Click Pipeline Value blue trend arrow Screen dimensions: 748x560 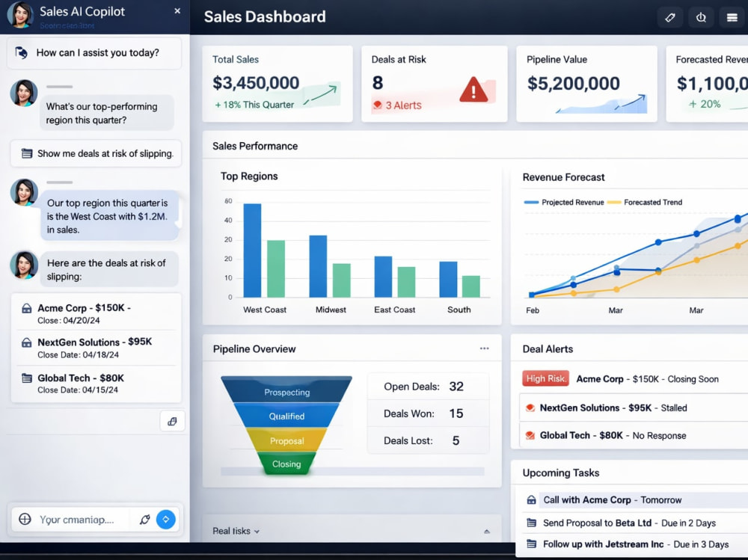[x=630, y=102]
